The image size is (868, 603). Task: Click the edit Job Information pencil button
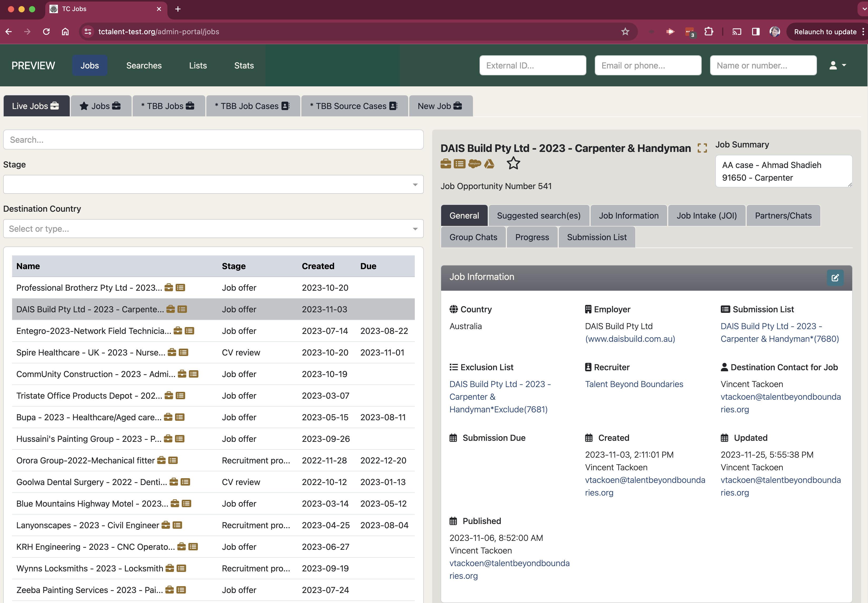tap(835, 278)
